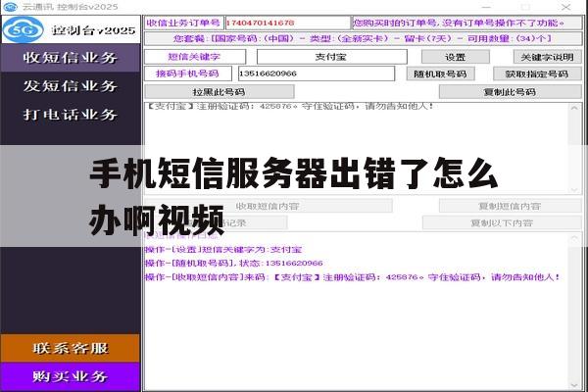588x392 pixels.
Task: Click 随机取号码 button
Action: (441, 73)
